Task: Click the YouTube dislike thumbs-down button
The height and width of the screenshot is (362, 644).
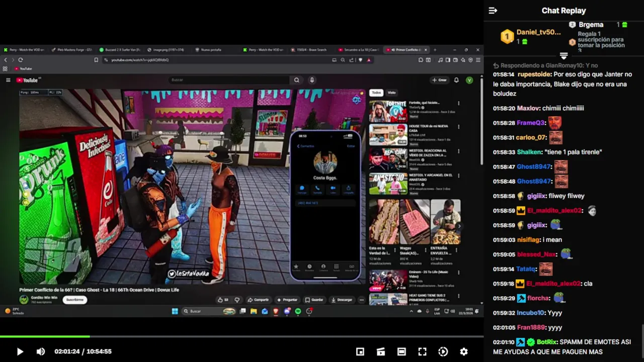Action: [237, 300]
